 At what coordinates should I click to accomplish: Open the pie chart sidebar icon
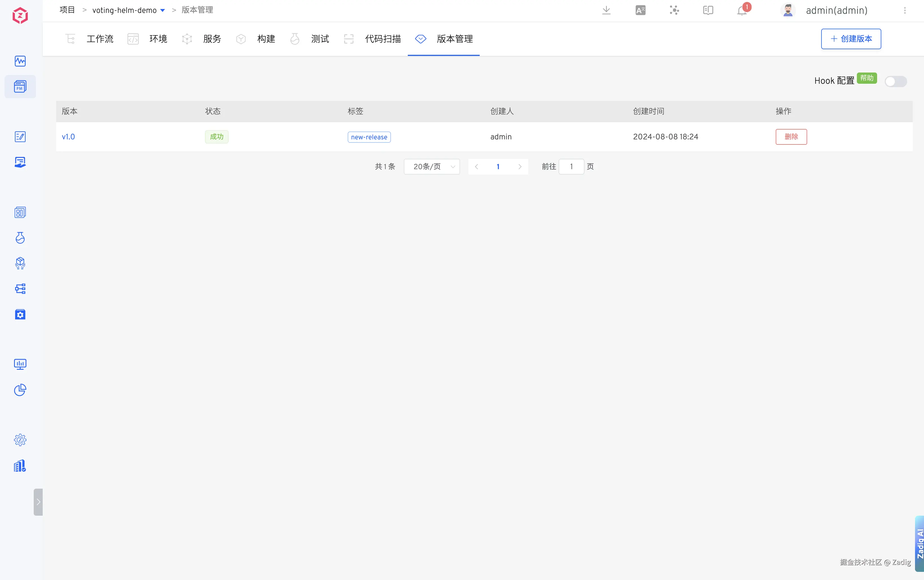pos(20,390)
